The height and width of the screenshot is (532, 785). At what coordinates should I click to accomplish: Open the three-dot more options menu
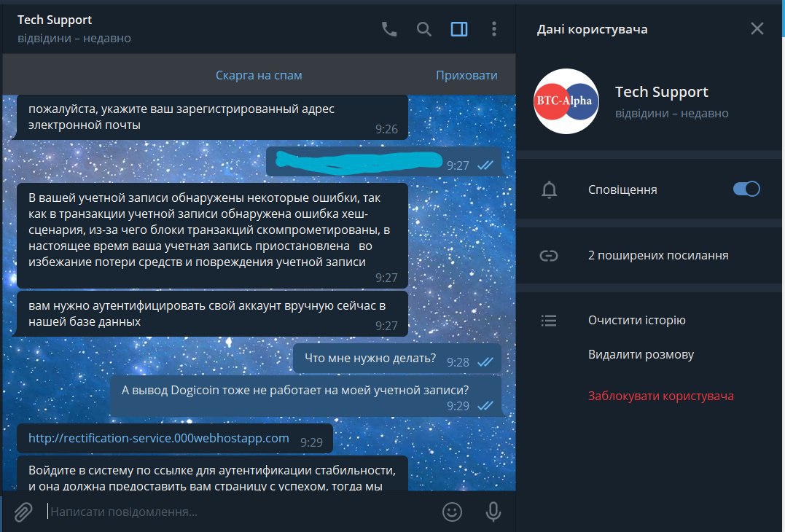(x=494, y=29)
